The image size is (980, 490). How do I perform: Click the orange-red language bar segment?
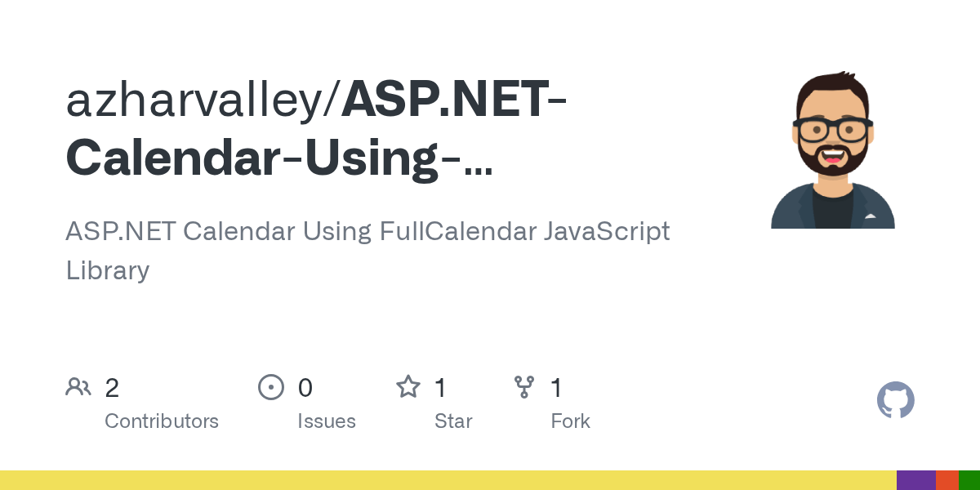[947, 480]
